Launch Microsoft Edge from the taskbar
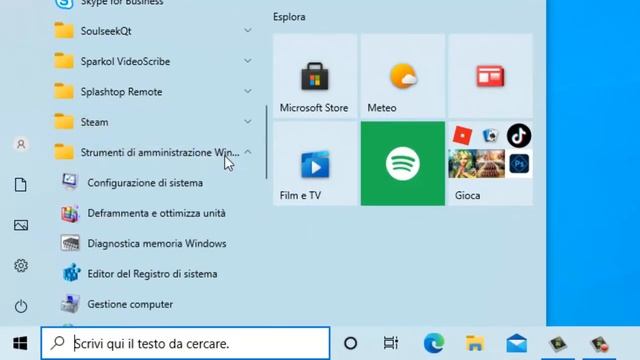This screenshot has height=360, width=640. 433,343
